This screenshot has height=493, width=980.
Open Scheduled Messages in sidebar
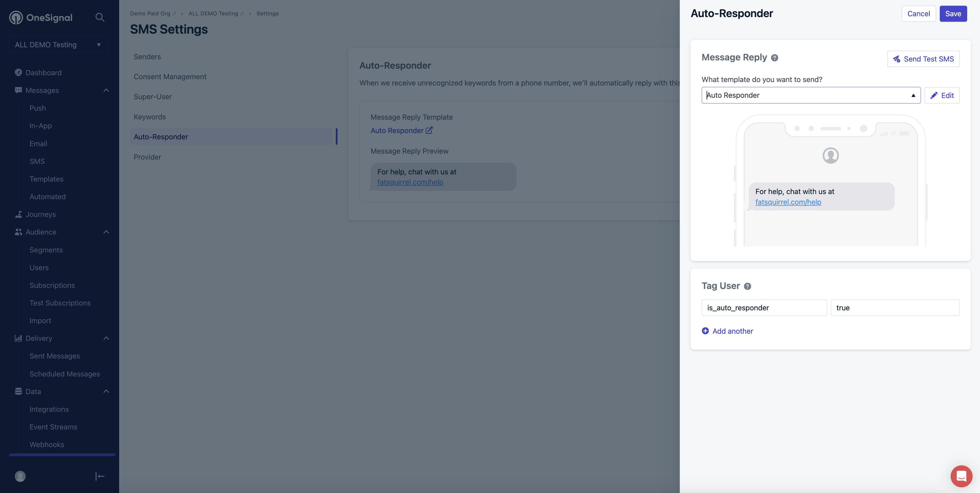click(65, 374)
